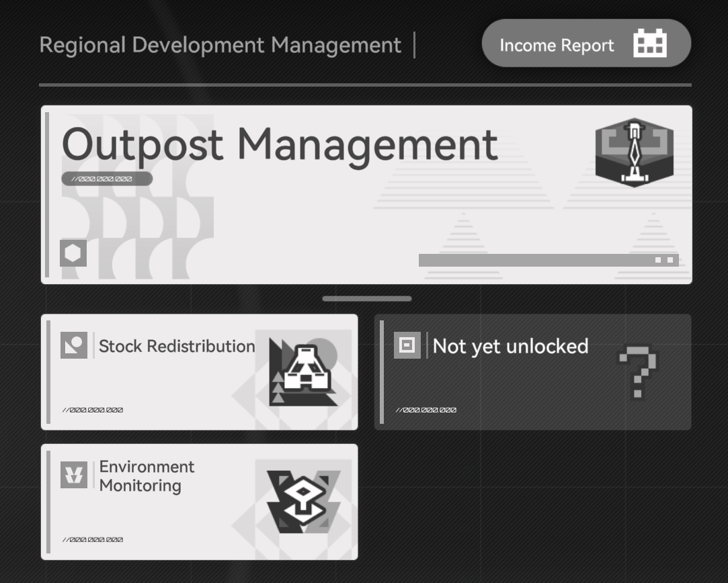Click the code text on the locked card
The height and width of the screenshot is (583, 728).
426,410
